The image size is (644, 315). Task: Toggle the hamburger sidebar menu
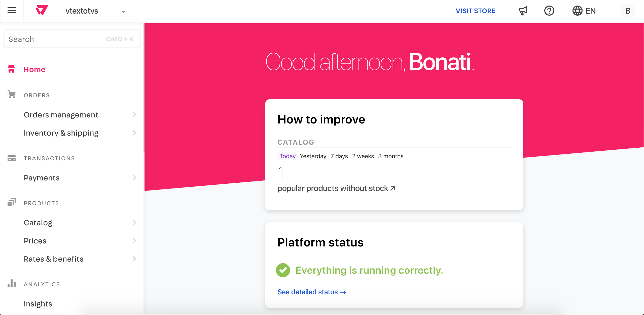coord(12,11)
